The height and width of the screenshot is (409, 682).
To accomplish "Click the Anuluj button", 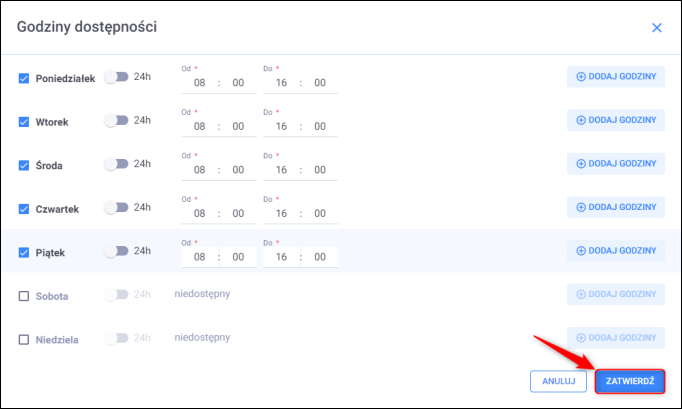I will tap(558, 381).
